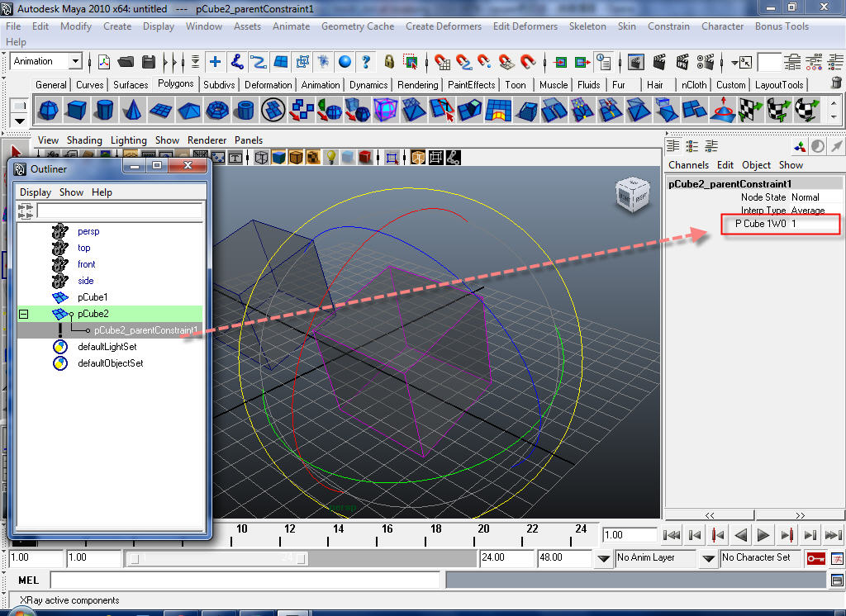This screenshot has width=846, height=616.
Task: Open the input-line operations dropdown arrow
Action: click(x=734, y=63)
